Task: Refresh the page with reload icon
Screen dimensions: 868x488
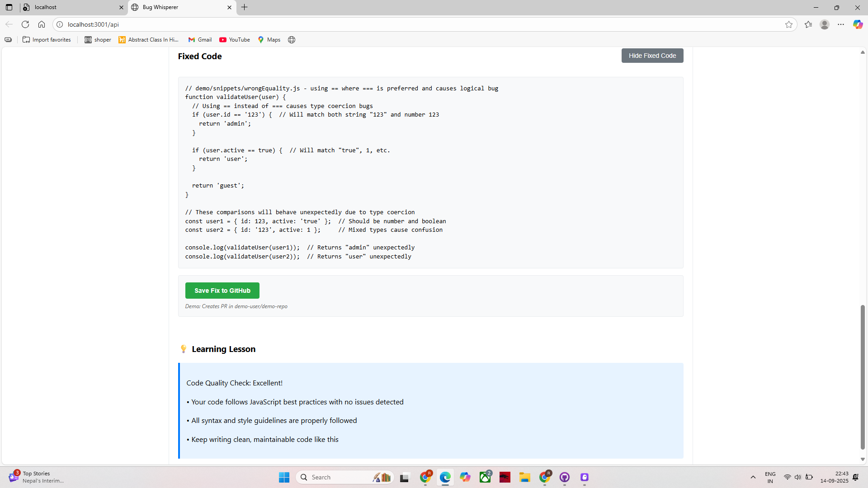Action: (25, 24)
